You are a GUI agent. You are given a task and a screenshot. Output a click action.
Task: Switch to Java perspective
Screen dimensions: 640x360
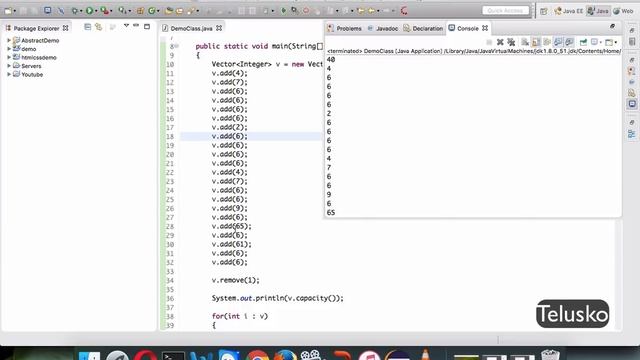click(x=598, y=11)
